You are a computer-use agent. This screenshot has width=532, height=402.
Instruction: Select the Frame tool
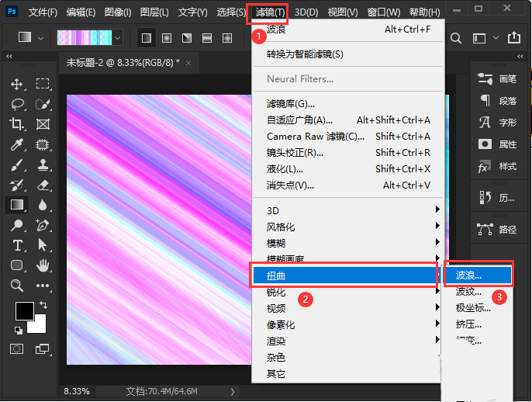point(43,124)
